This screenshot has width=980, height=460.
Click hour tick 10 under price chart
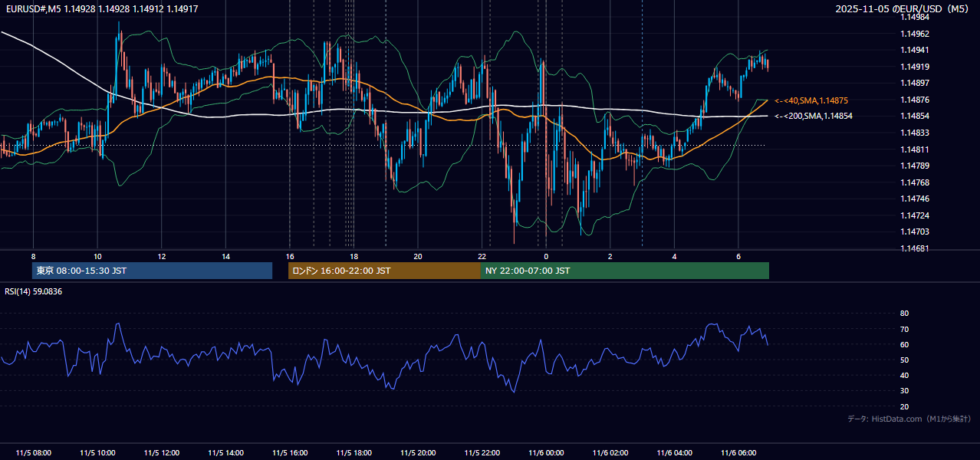(x=97, y=256)
